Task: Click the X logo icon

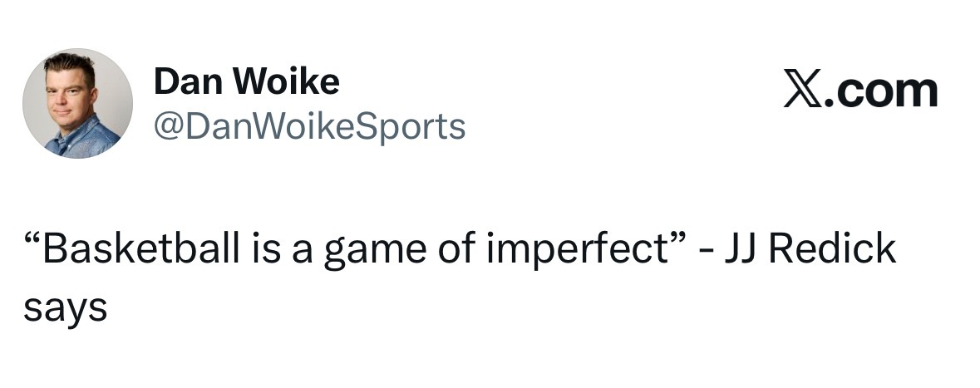Action: (804, 91)
